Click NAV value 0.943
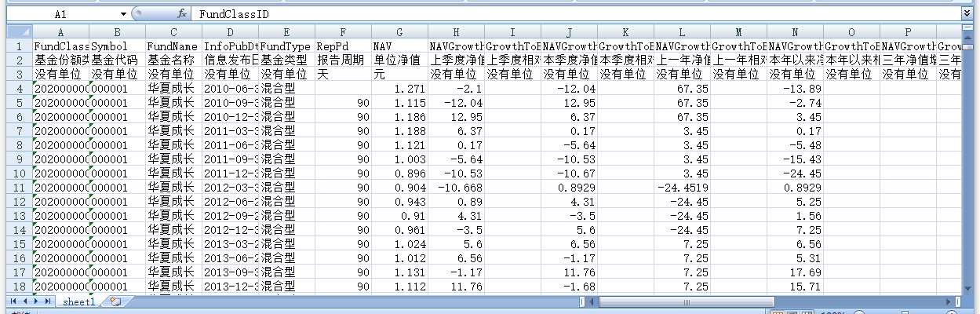Screen dimensions: 980x314 pos(400,202)
